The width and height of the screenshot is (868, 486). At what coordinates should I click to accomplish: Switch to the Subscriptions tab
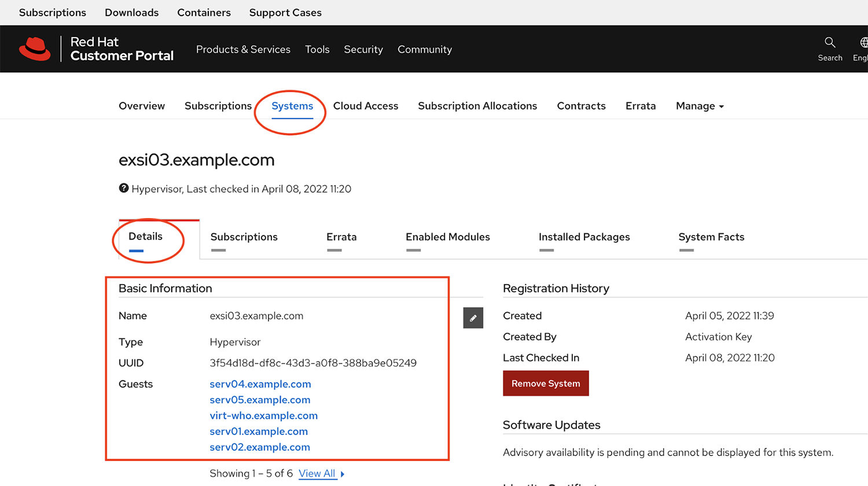244,237
